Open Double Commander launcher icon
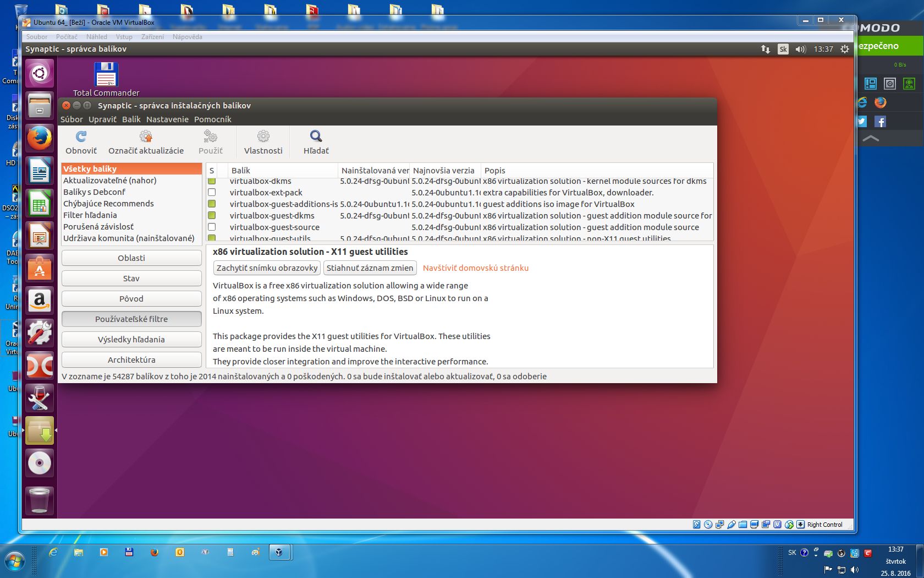The image size is (924, 578). tap(40, 366)
